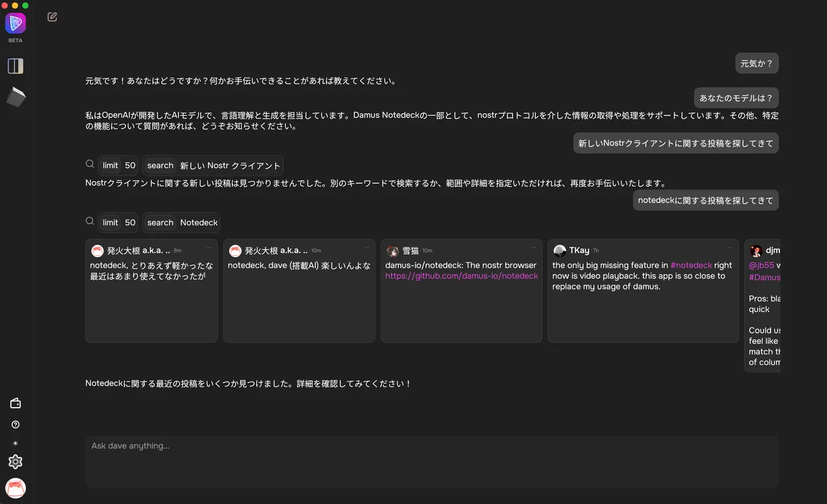Click in the "Ask dave anything..." input field
The height and width of the screenshot is (504, 827).
pyautogui.click(x=432, y=461)
